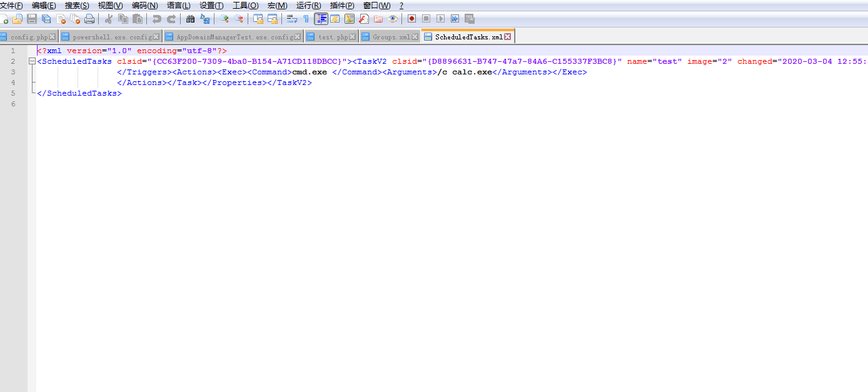Open the 编码(N) encoding menu

pos(144,6)
